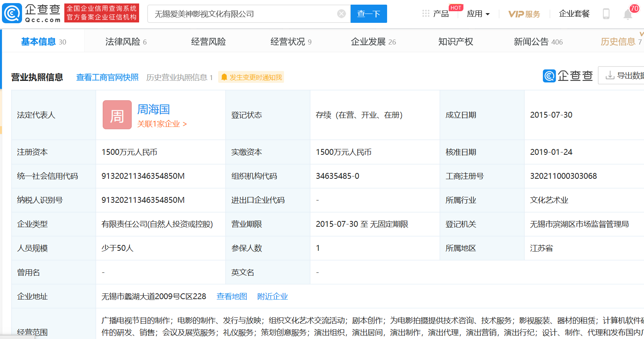Select registration number 320211000303068
The width and height of the screenshot is (644, 339).
563,176
